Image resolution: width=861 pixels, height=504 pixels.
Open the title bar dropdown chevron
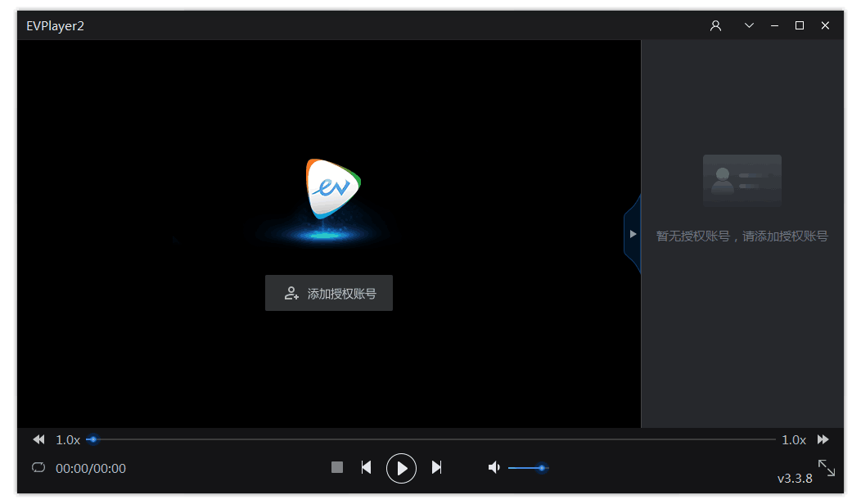749,25
